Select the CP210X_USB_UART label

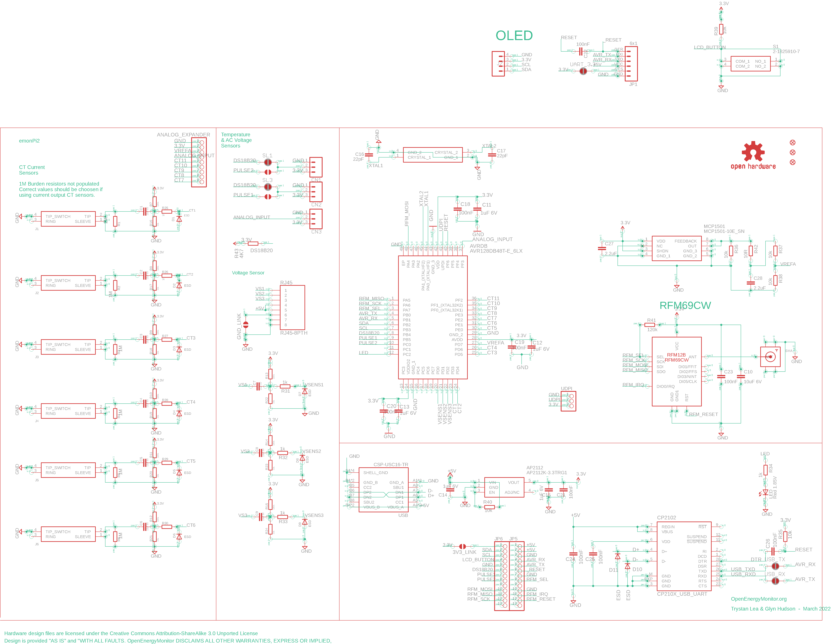pos(682,594)
